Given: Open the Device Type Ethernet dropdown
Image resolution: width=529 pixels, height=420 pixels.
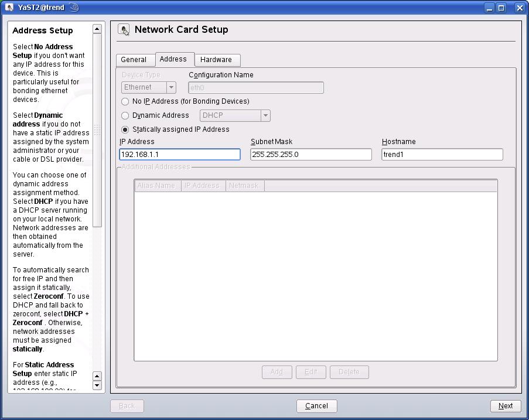Looking at the screenshot, I should tap(148, 87).
